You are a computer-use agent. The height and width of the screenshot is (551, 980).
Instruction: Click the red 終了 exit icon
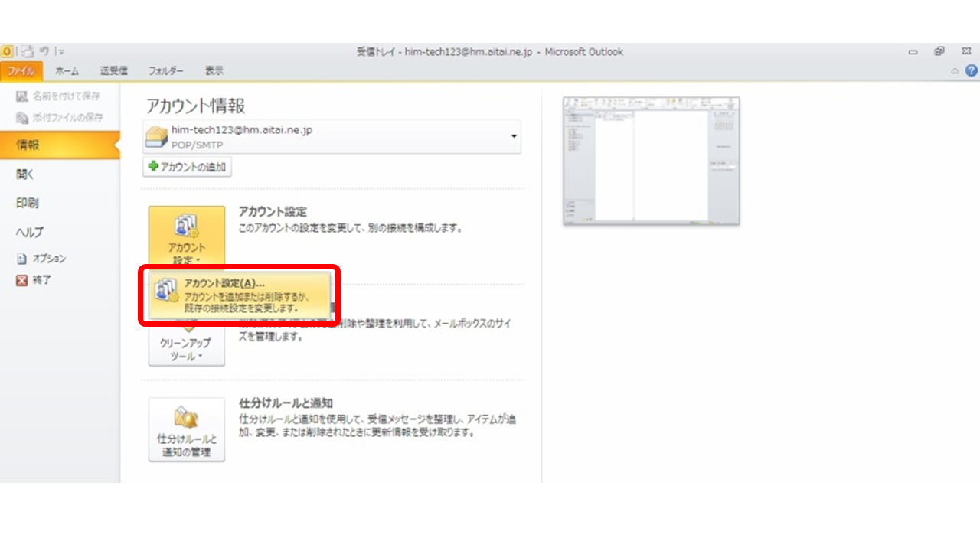(x=22, y=280)
